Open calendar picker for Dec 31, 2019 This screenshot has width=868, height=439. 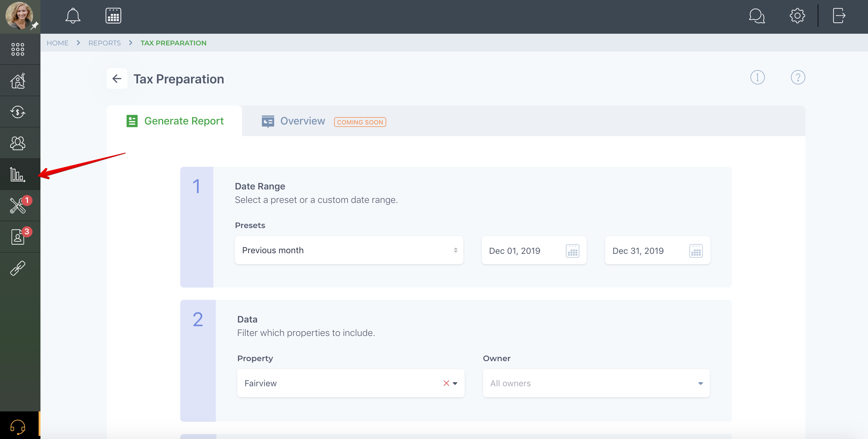(696, 251)
